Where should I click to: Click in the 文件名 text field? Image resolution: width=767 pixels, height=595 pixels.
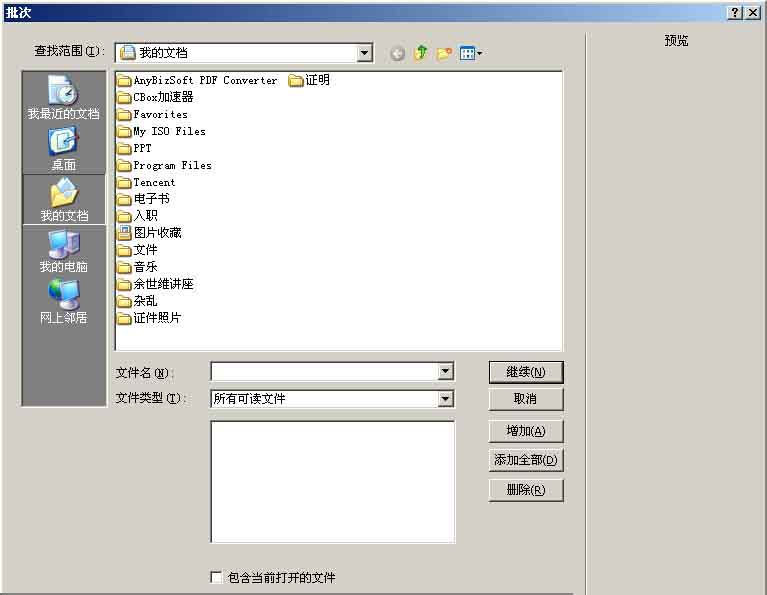(x=323, y=372)
